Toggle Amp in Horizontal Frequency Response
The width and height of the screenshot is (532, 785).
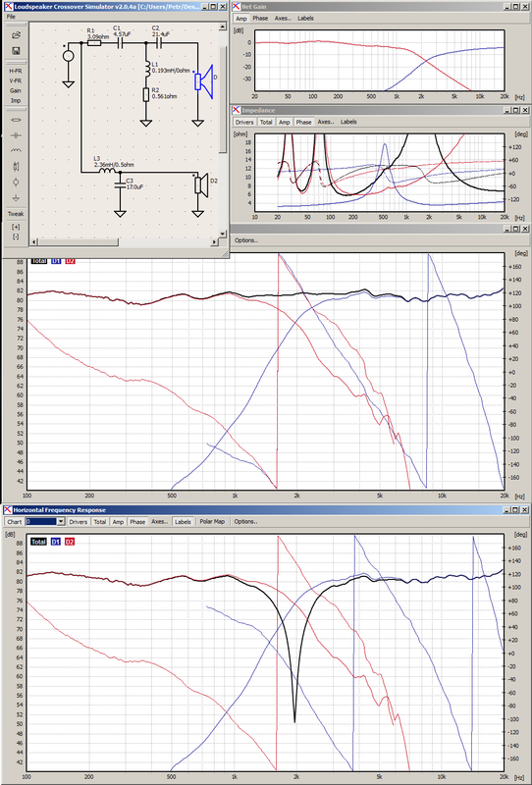(x=118, y=522)
